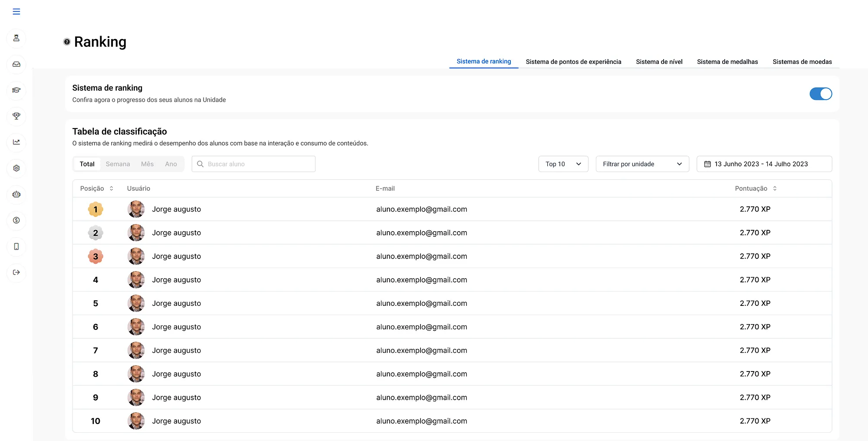Open the Filtrar por unidade dropdown
The image size is (868, 441).
(642, 164)
